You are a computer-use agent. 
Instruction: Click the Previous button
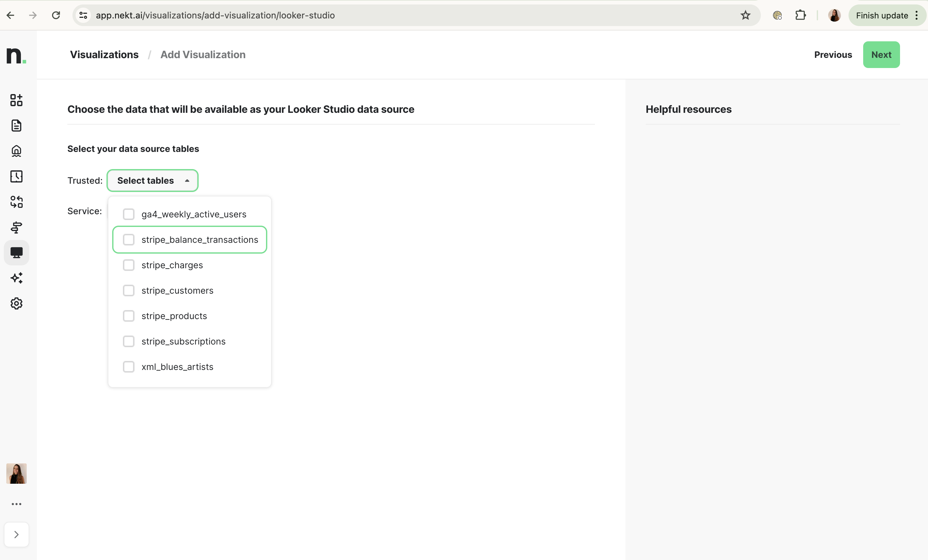(x=833, y=55)
